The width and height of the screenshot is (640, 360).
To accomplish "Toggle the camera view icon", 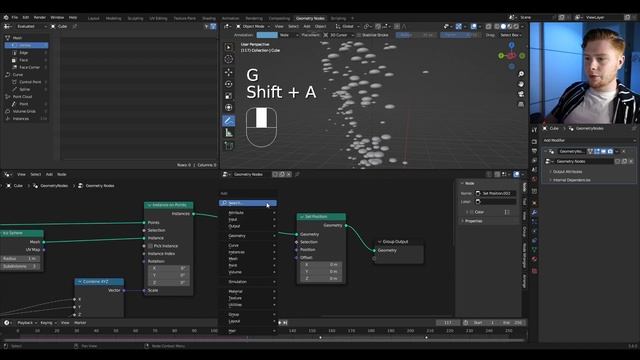I will click(x=521, y=94).
